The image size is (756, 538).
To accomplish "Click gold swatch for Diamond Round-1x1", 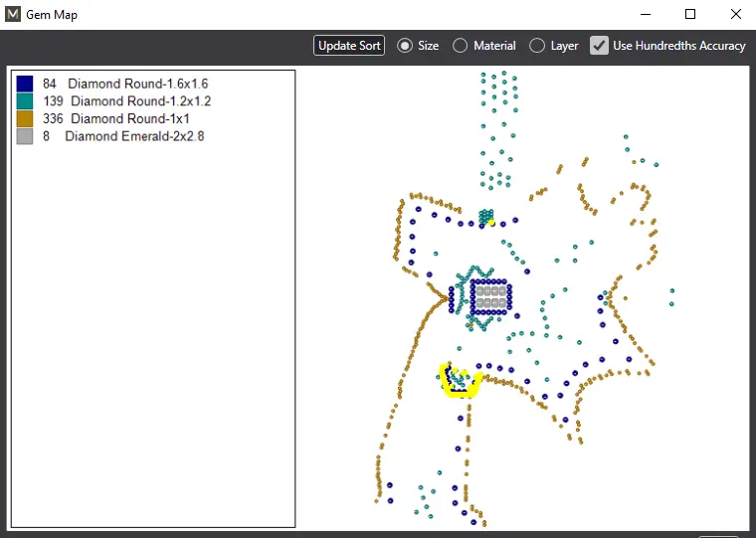I will click(25, 119).
